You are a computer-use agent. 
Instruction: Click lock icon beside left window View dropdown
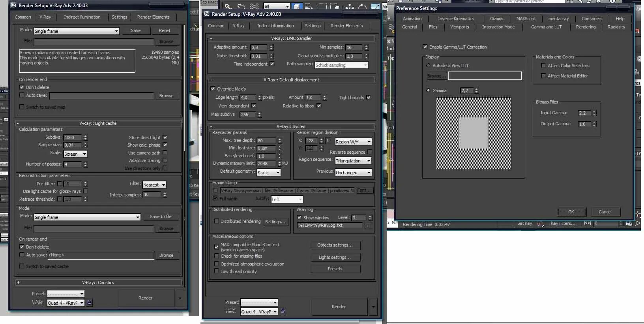[89, 303]
